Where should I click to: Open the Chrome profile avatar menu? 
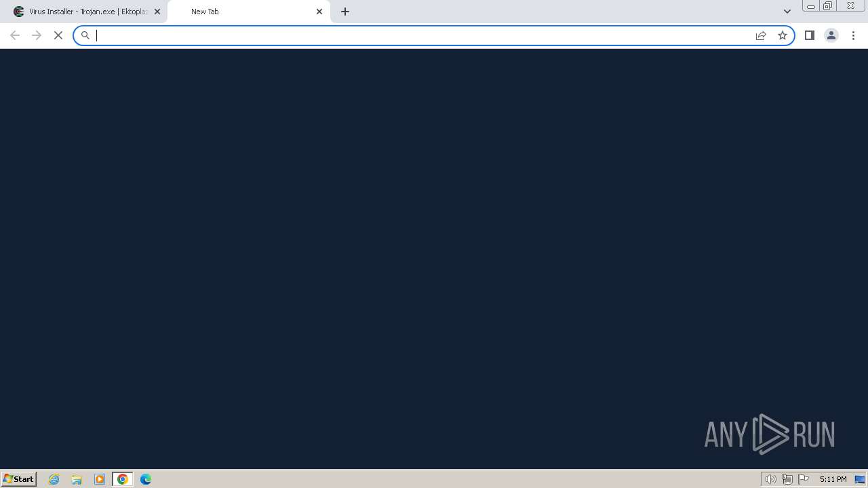tap(831, 35)
